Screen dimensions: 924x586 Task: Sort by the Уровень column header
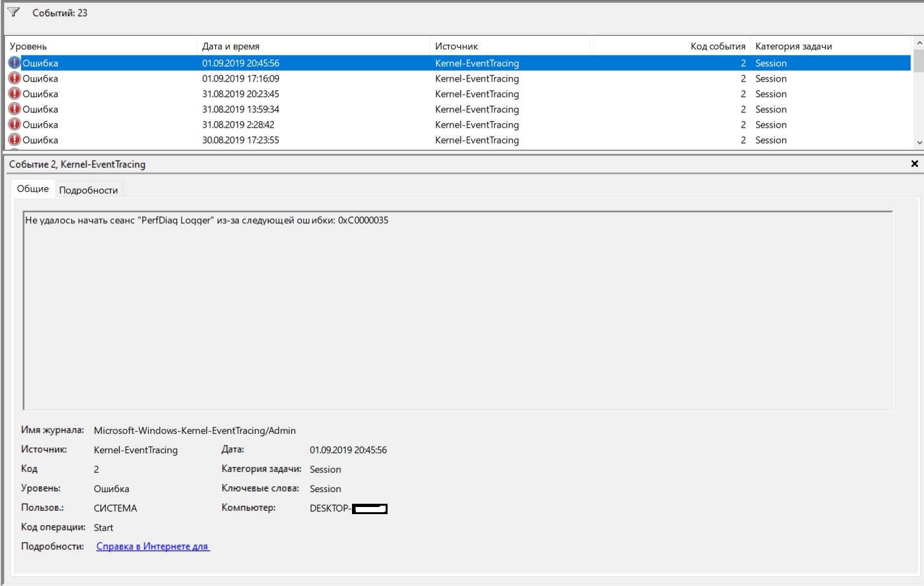coord(100,46)
